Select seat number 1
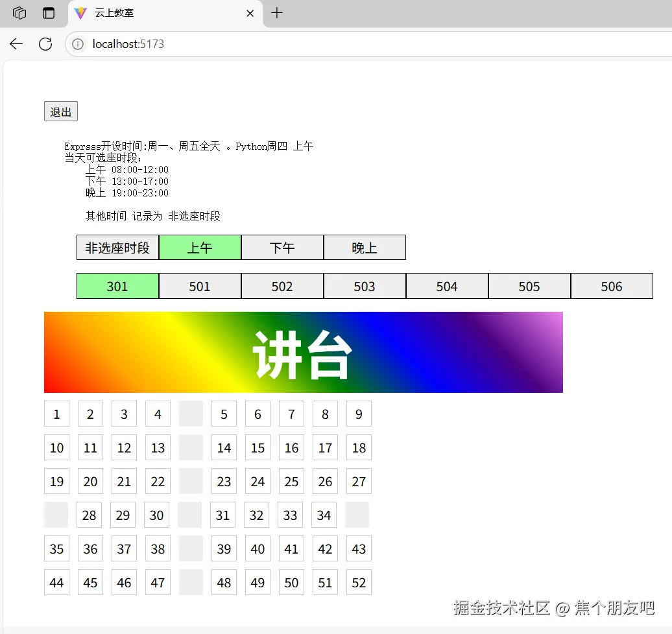The image size is (672, 634). pyautogui.click(x=56, y=414)
